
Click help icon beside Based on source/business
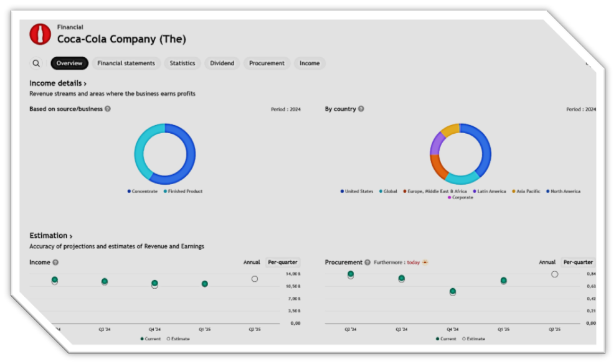tap(108, 109)
